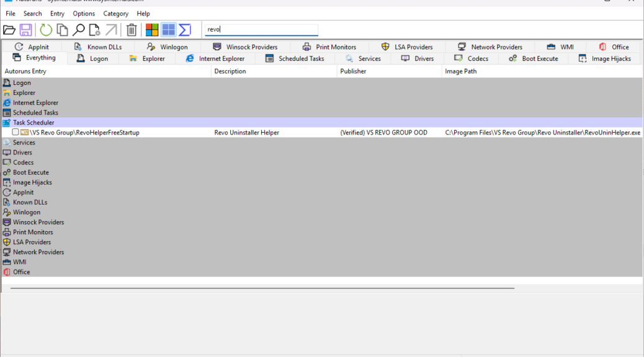Select the Explorer category row in the list
Image resolution: width=644 pixels, height=357 pixels.
[322, 93]
